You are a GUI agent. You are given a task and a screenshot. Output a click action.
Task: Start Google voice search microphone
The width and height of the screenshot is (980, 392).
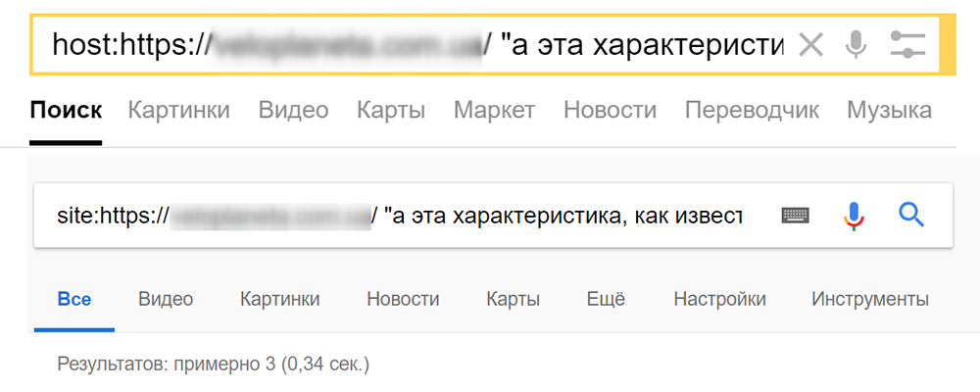(x=856, y=215)
